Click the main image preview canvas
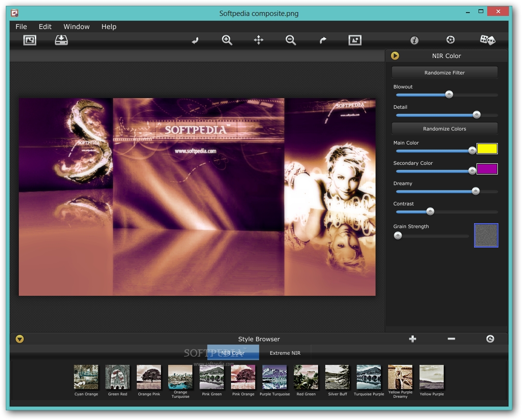The height and width of the screenshot is (420, 522). (197, 197)
